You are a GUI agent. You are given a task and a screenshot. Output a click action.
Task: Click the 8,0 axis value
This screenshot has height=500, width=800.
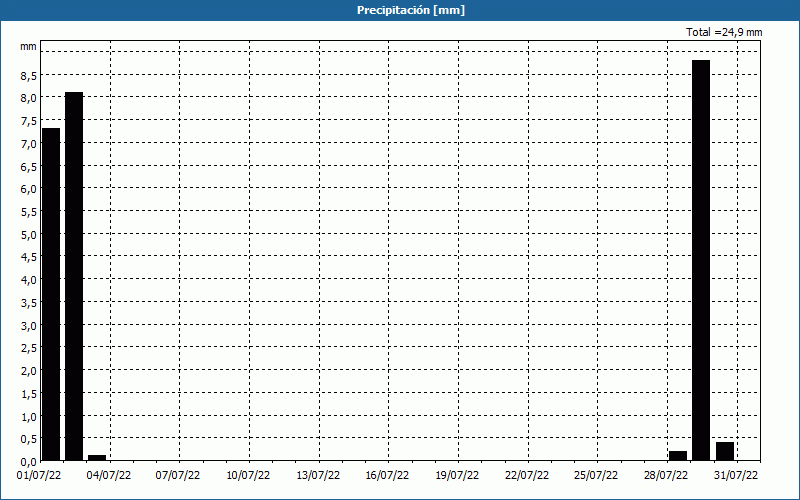(29, 98)
